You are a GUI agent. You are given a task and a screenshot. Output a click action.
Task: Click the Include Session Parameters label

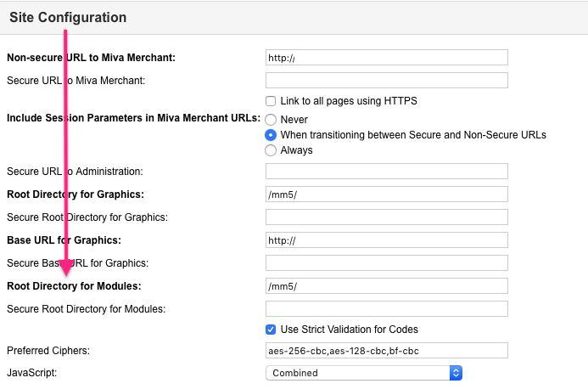pyautogui.click(x=133, y=118)
